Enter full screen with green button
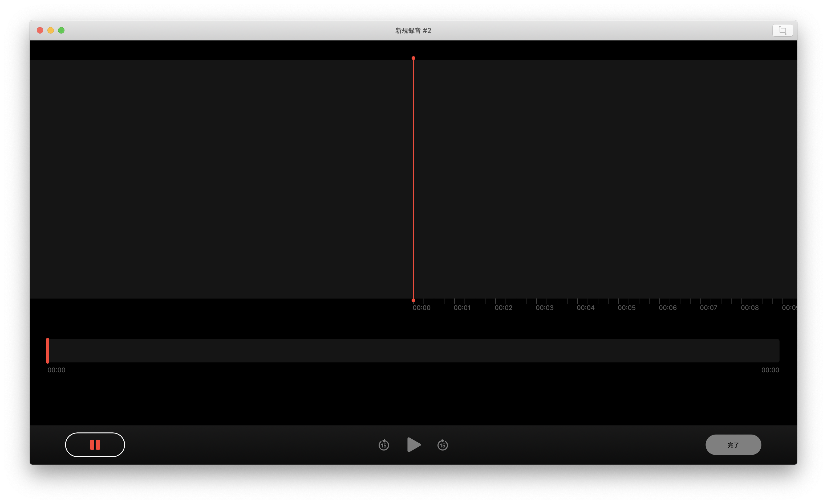Image resolution: width=827 pixels, height=504 pixels. (62, 31)
